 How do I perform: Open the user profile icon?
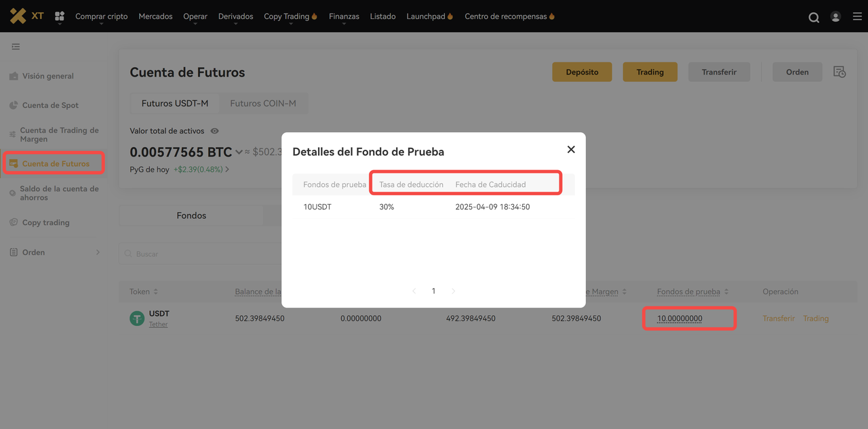(x=835, y=16)
